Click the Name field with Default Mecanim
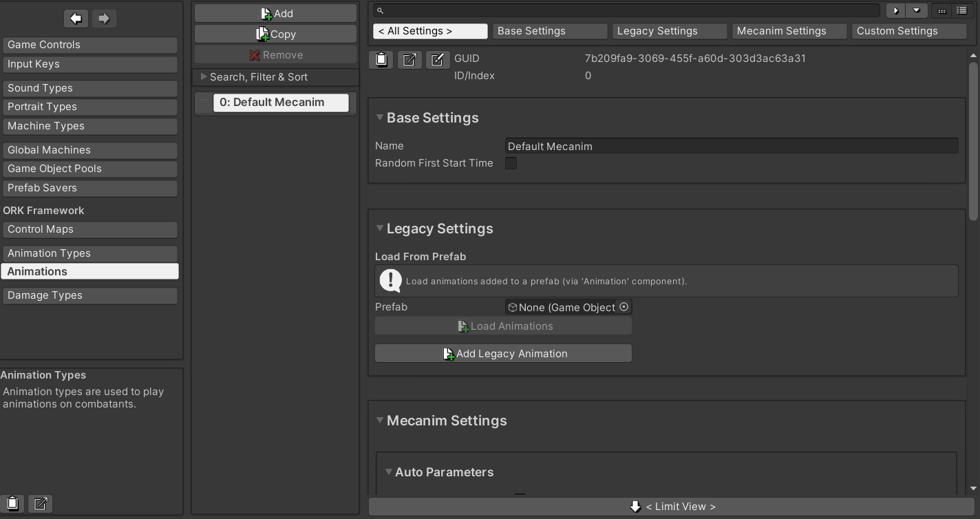980x519 pixels. pyautogui.click(x=732, y=146)
